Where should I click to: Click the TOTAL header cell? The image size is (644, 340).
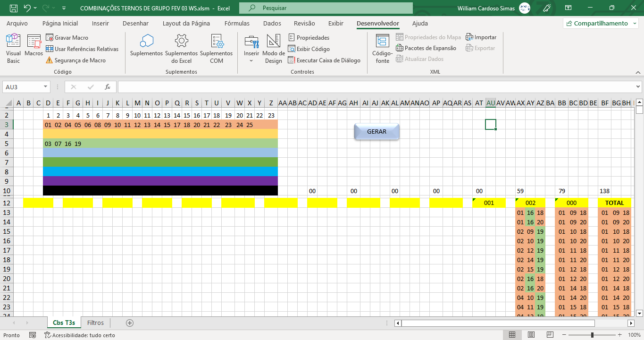coord(614,203)
